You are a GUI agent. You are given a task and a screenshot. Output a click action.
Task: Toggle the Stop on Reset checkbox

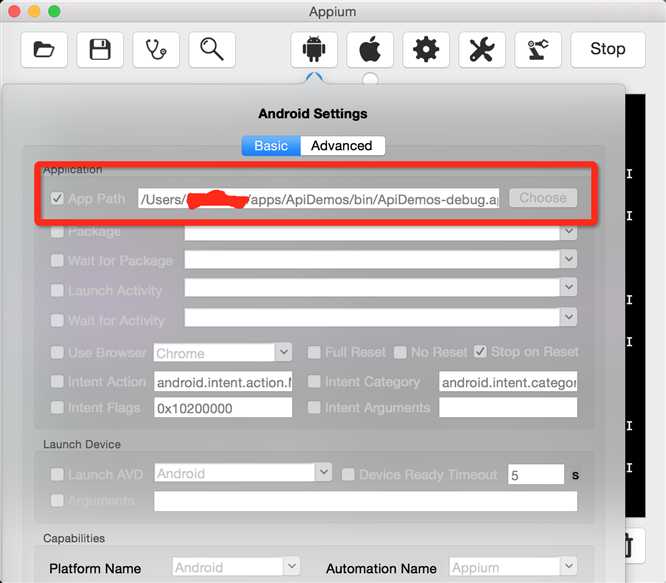[480, 352]
